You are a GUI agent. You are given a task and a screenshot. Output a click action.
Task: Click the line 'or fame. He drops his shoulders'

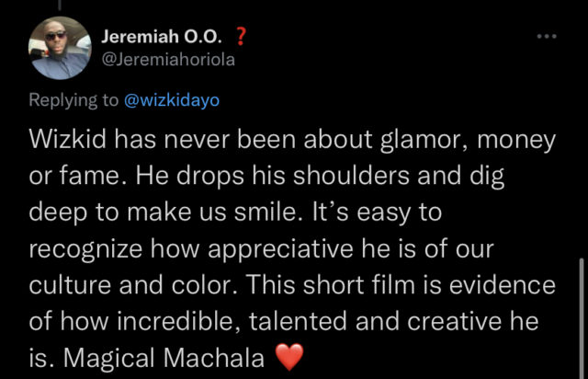pyautogui.click(x=219, y=176)
